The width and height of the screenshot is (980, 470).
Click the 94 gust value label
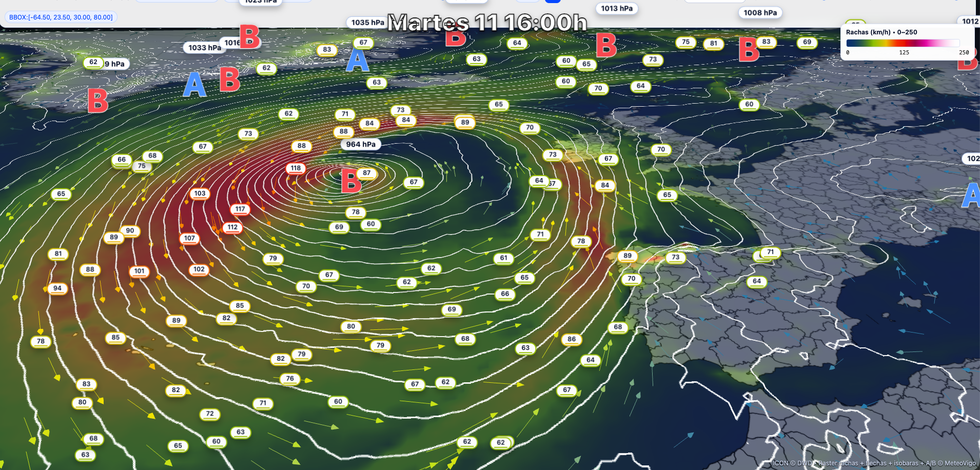tap(57, 288)
